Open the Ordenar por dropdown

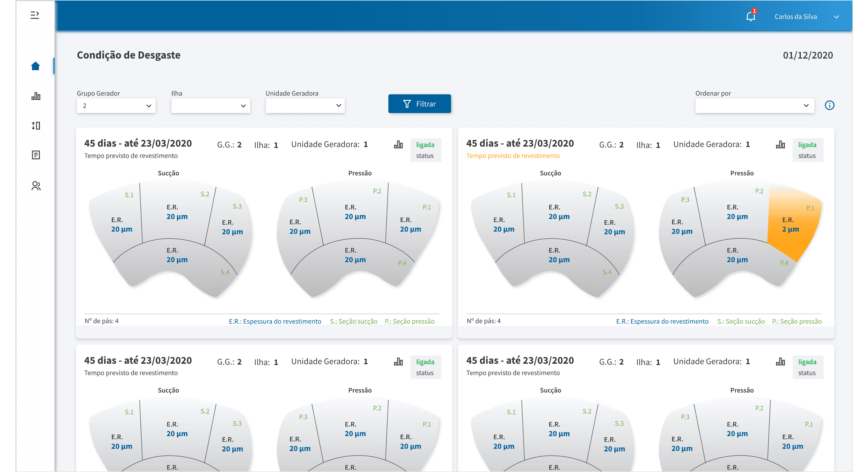(755, 106)
